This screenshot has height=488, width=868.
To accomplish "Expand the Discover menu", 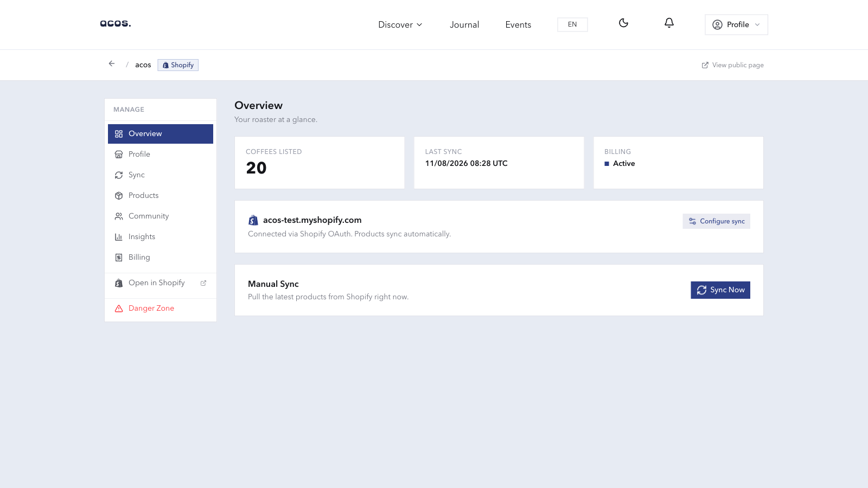I will coord(400,25).
